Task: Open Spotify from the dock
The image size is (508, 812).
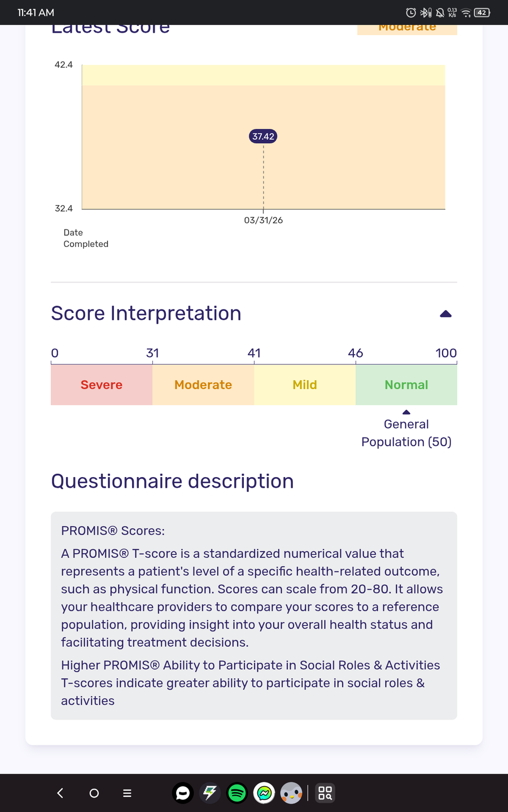Action: point(237,793)
